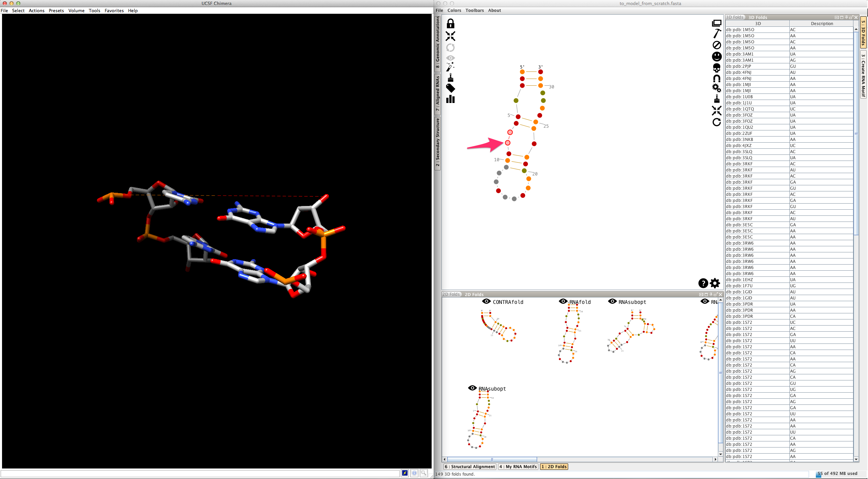Pin the 3D Folds panel
The height and width of the screenshot is (479, 868).
[x=846, y=17]
